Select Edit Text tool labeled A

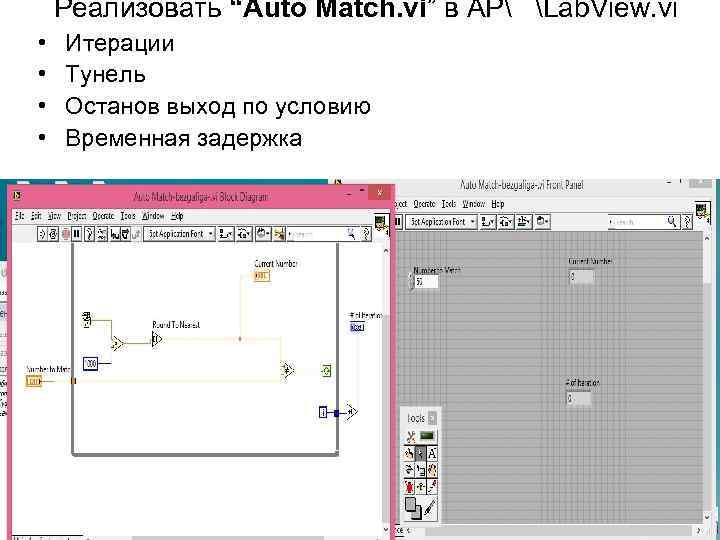click(x=432, y=454)
